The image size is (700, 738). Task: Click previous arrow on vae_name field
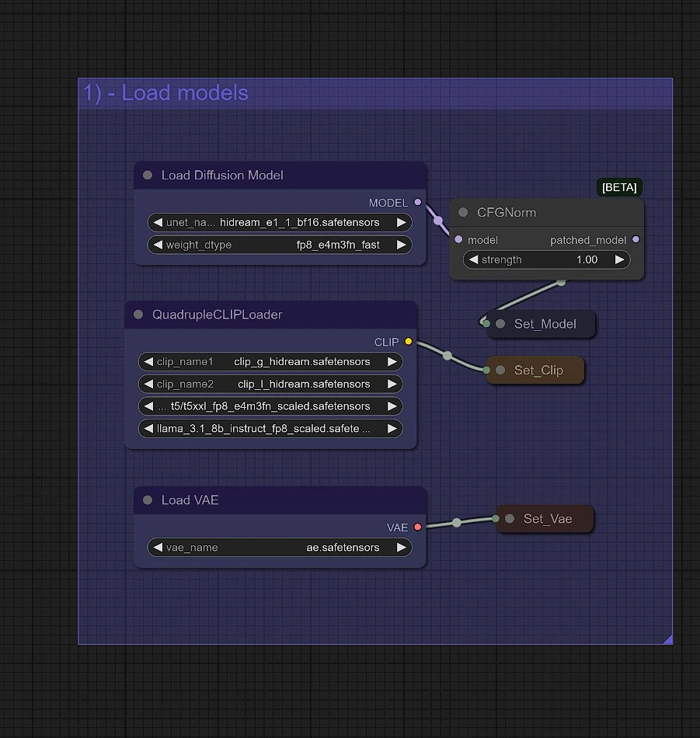point(158,548)
